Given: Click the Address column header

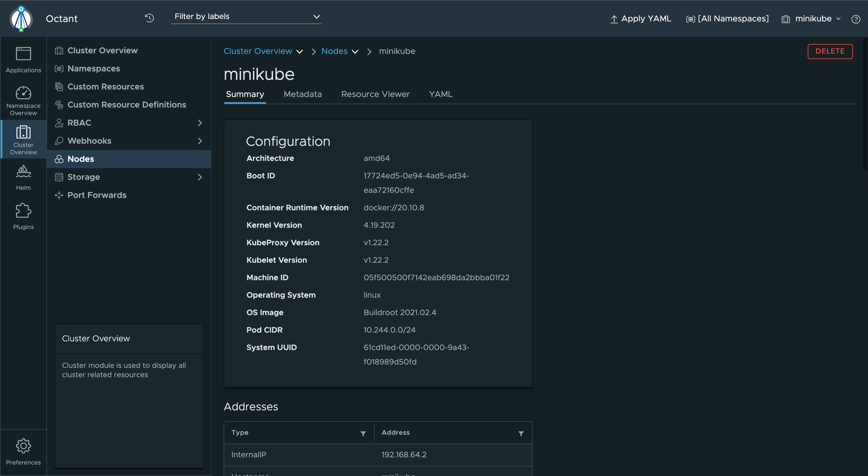Looking at the screenshot, I should click(396, 433).
